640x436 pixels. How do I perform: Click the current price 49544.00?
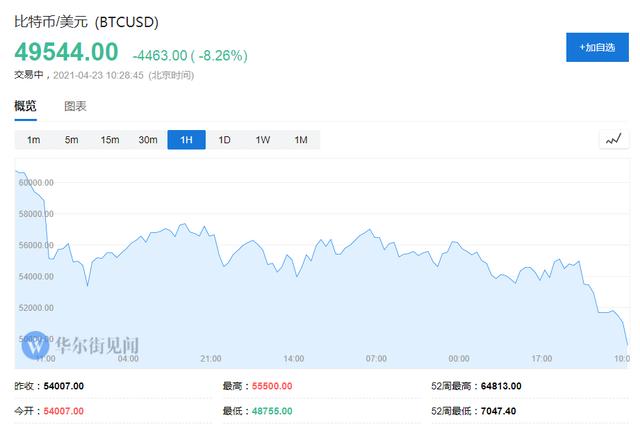tap(66, 52)
